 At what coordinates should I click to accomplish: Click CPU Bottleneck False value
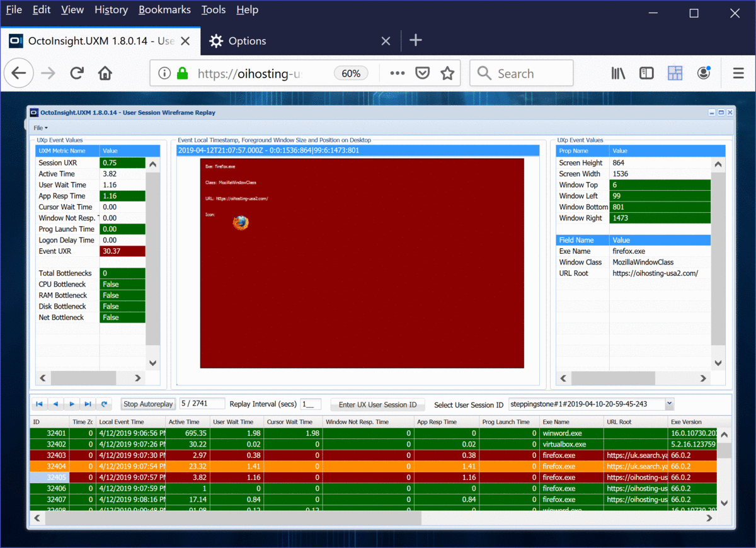click(x=122, y=284)
